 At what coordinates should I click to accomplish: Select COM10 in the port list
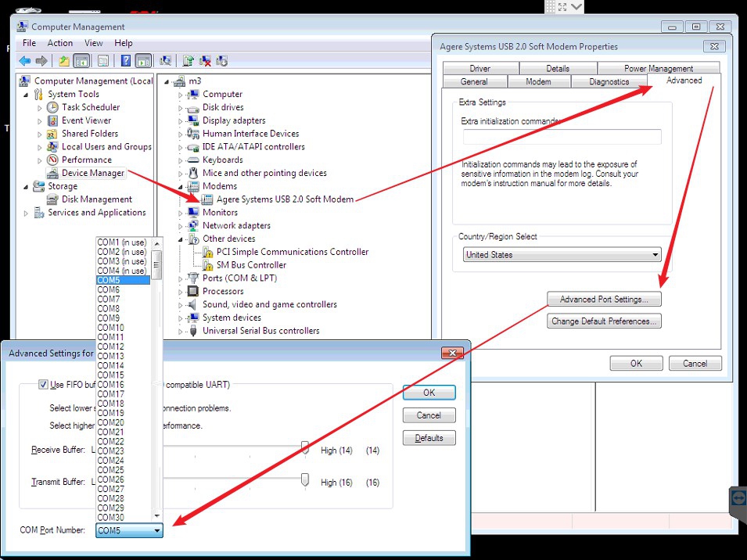pyautogui.click(x=124, y=328)
